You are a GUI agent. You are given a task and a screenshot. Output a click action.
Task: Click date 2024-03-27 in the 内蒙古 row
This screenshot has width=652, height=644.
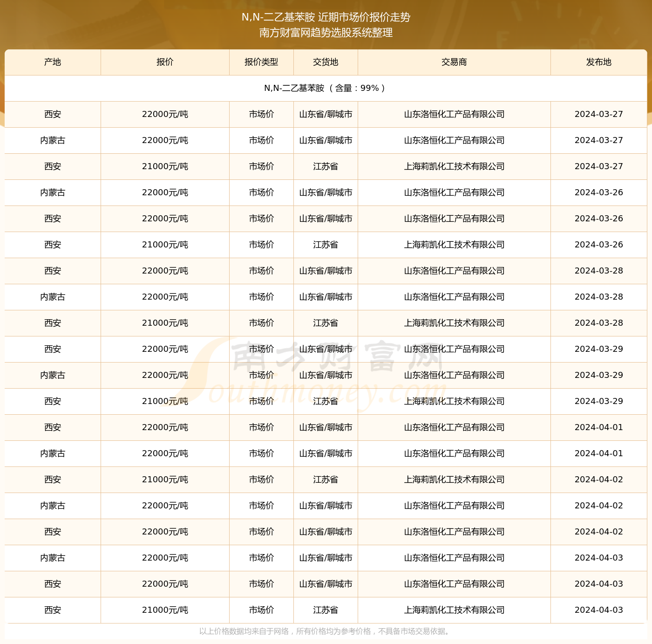[598, 140]
